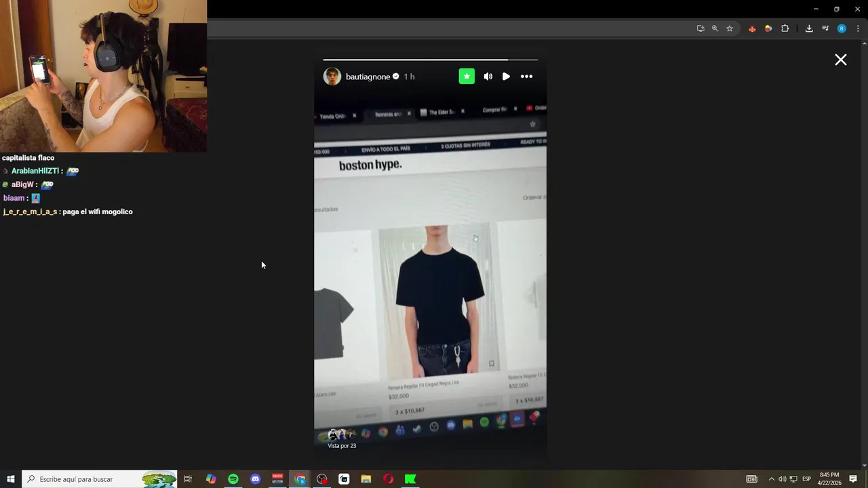Open the network status tray icon

(793, 479)
